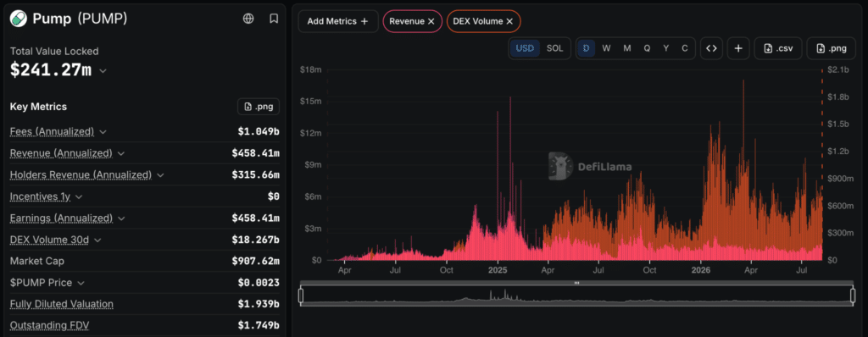Viewport: 868px width, 337px height.
Task: Expand DEX Volume 30d row
Action: point(98,240)
